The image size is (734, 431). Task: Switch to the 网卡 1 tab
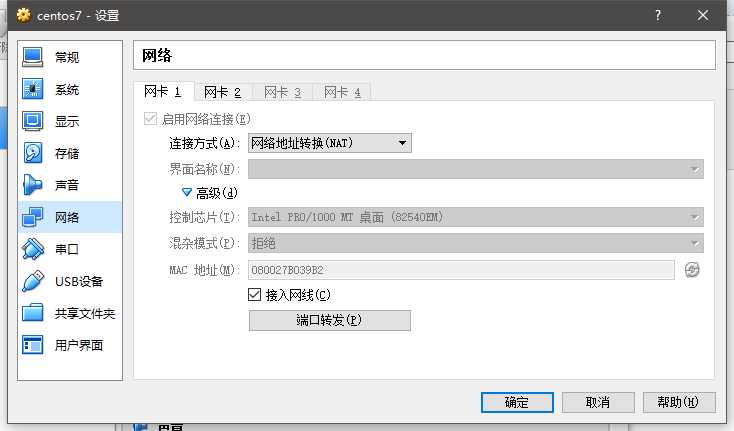point(163,92)
